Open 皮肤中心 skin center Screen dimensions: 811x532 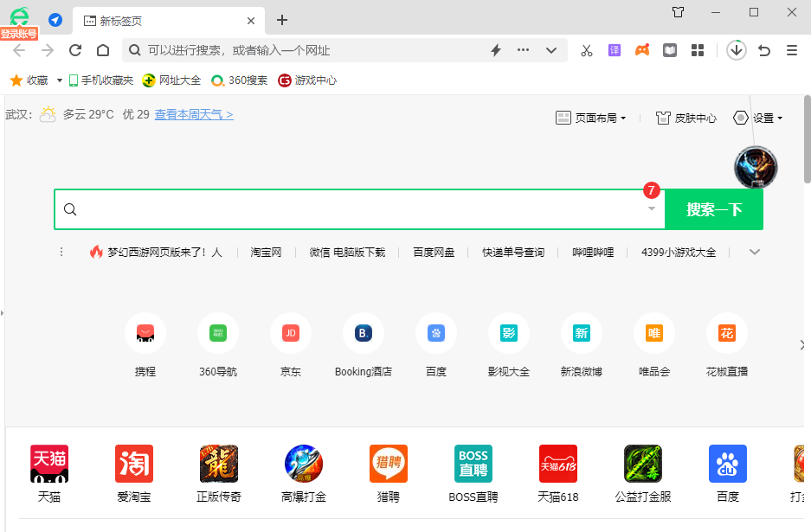click(x=685, y=118)
